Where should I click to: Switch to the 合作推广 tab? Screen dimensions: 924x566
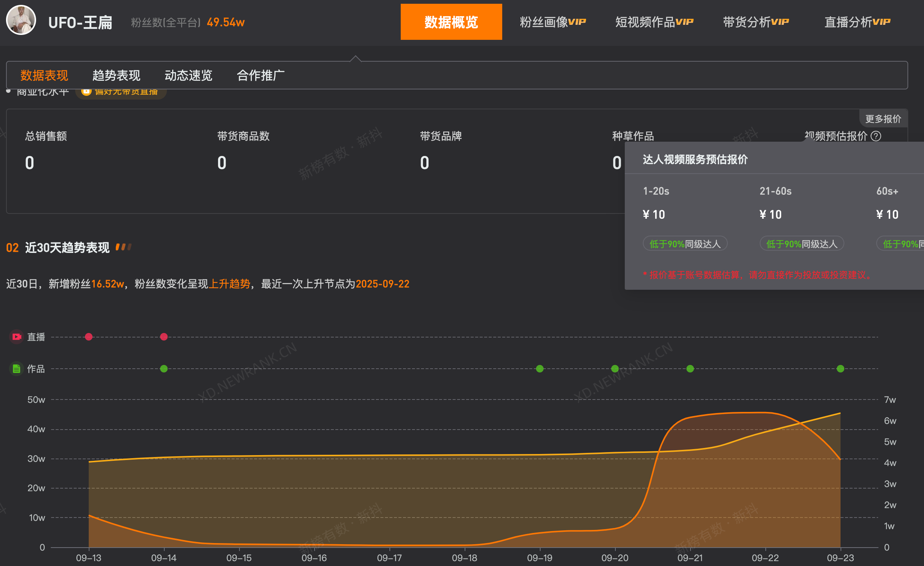click(261, 75)
